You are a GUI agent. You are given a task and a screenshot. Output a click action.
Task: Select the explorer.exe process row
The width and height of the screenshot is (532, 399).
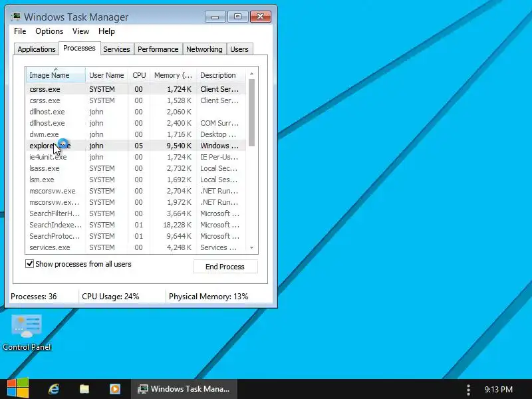pyautogui.click(x=136, y=146)
